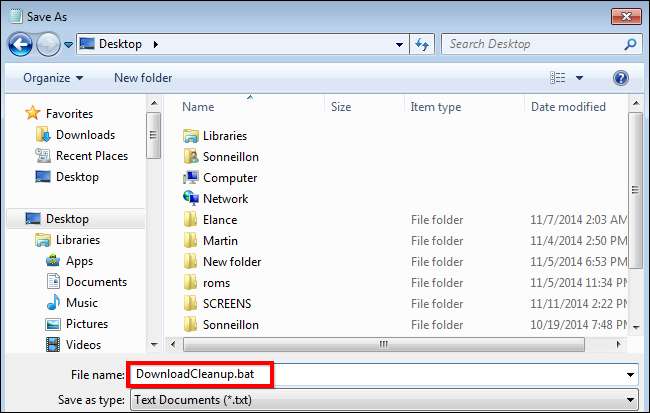Close the Save As dialog
The height and width of the screenshot is (413, 650).
coord(626,17)
